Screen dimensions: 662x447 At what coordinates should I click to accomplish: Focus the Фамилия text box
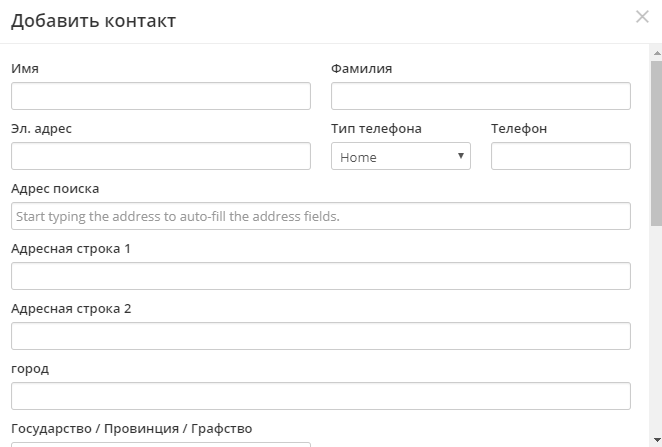coord(480,96)
